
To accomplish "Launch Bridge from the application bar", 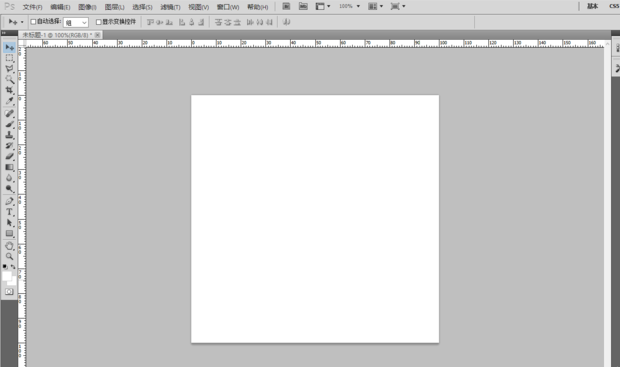I will pos(286,6).
